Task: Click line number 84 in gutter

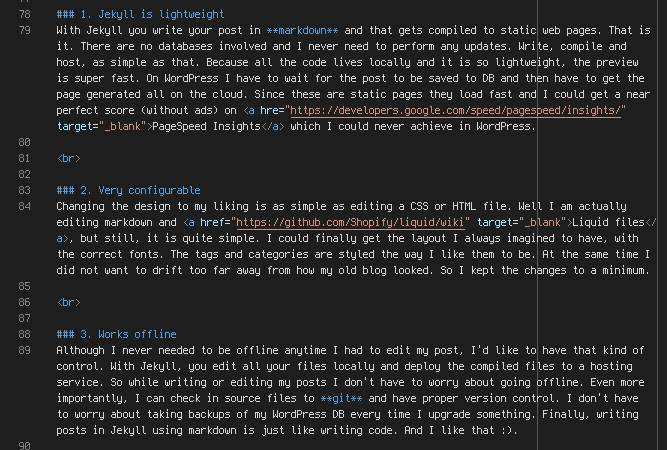Action: click(25, 206)
